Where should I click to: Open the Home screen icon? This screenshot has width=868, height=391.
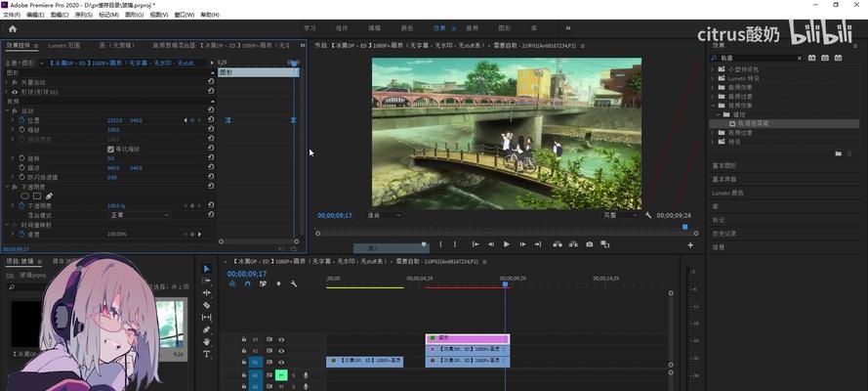coord(12,28)
